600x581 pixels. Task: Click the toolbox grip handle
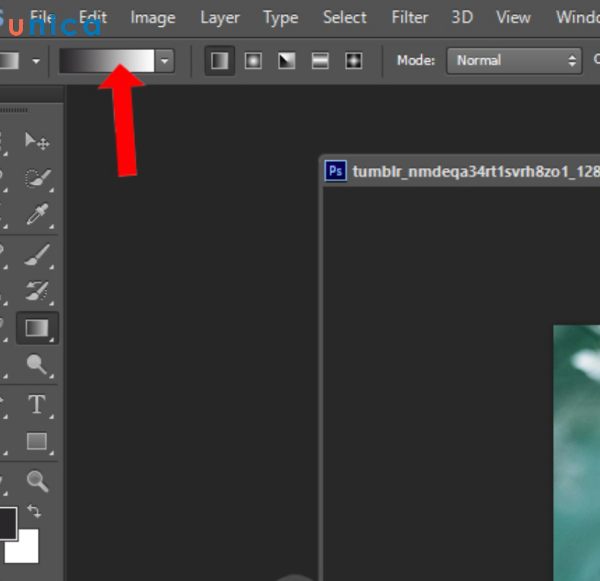coord(15,110)
